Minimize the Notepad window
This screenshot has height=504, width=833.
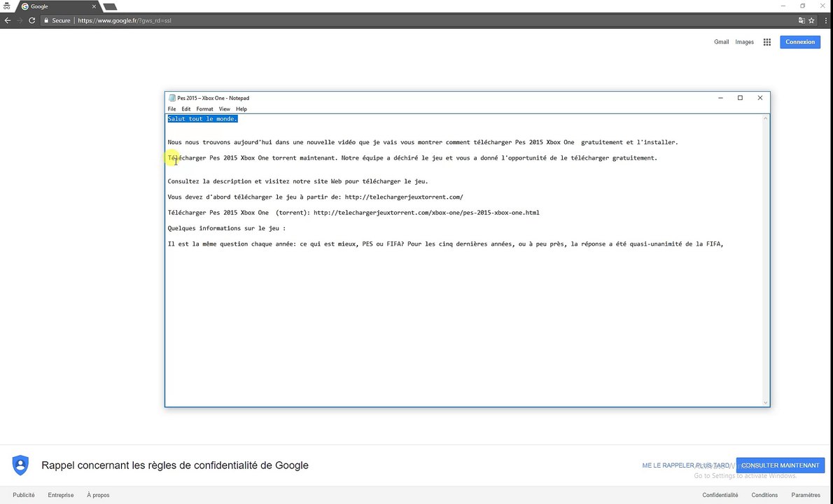(720, 98)
